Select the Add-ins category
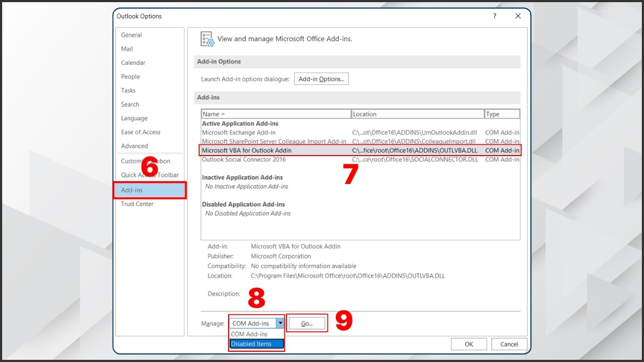The image size is (644, 362). pyautogui.click(x=150, y=190)
